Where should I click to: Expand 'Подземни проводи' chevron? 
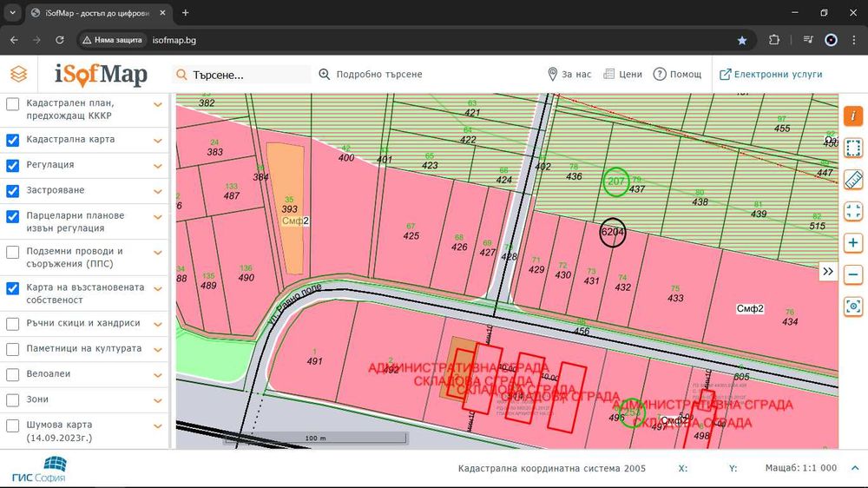click(x=158, y=253)
